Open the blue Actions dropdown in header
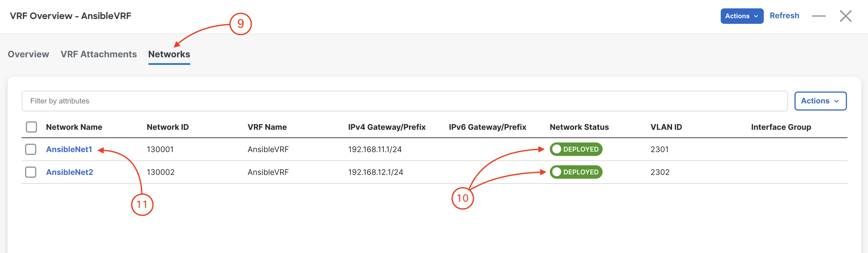868x253 pixels. click(x=742, y=16)
